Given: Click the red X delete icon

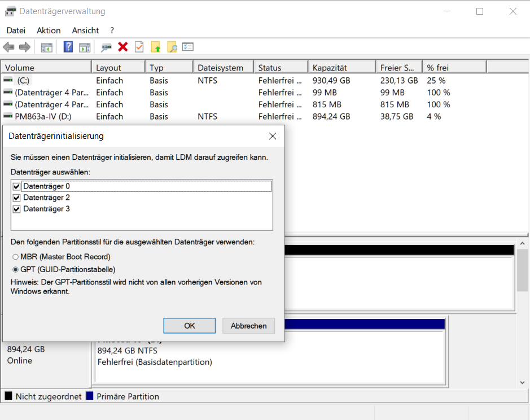Looking at the screenshot, I should click(x=122, y=47).
